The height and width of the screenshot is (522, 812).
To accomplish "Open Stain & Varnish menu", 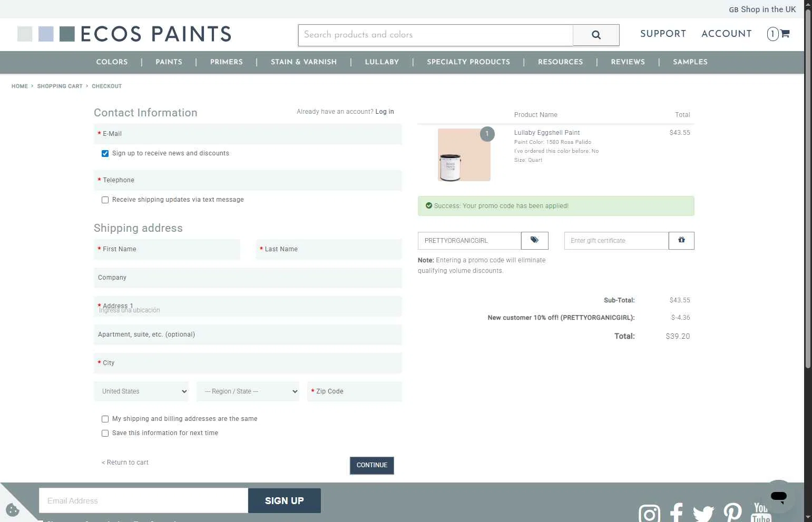I will (304, 62).
